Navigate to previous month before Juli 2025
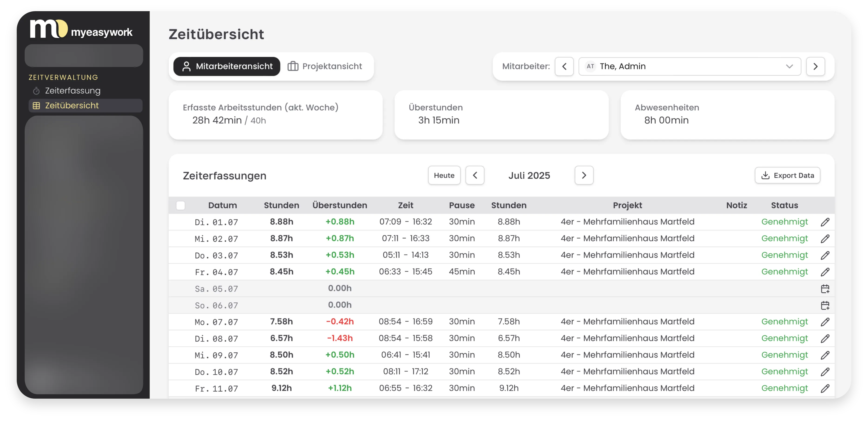868x421 pixels. 475,175
